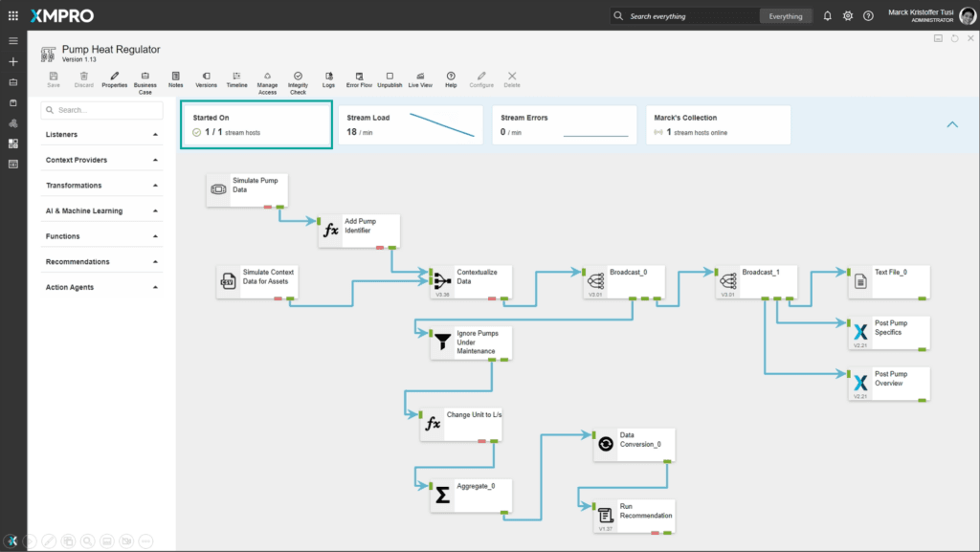The width and height of the screenshot is (980, 552).
Task: Collapse the AI & Machine Learning section
Action: [x=156, y=211]
